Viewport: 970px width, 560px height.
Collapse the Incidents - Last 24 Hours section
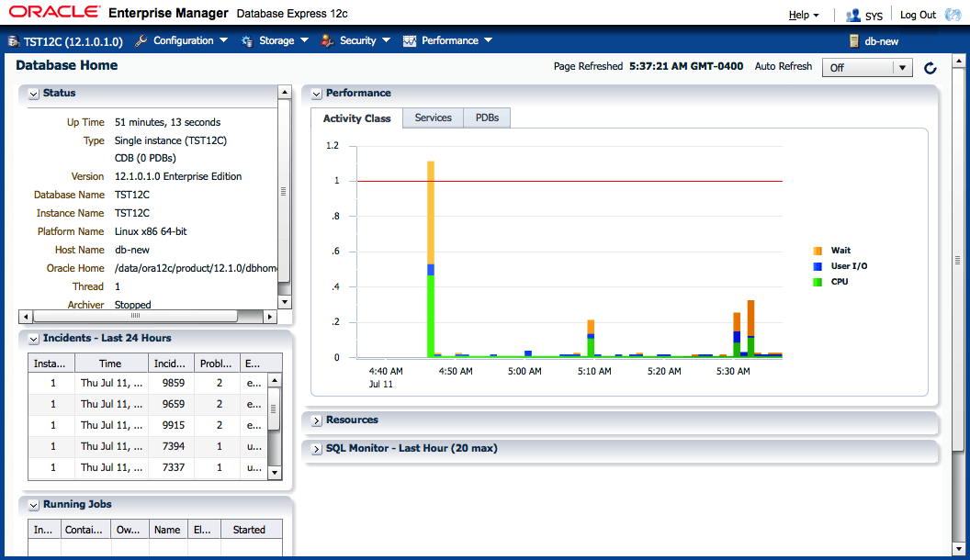point(33,339)
